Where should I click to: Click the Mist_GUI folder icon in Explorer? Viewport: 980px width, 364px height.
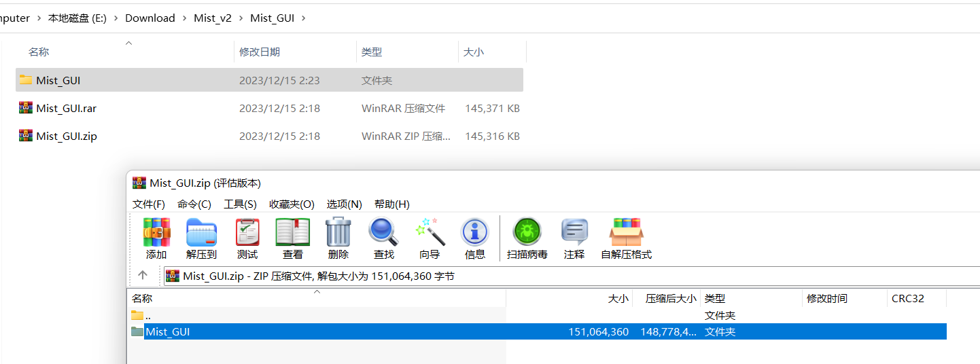(x=26, y=79)
